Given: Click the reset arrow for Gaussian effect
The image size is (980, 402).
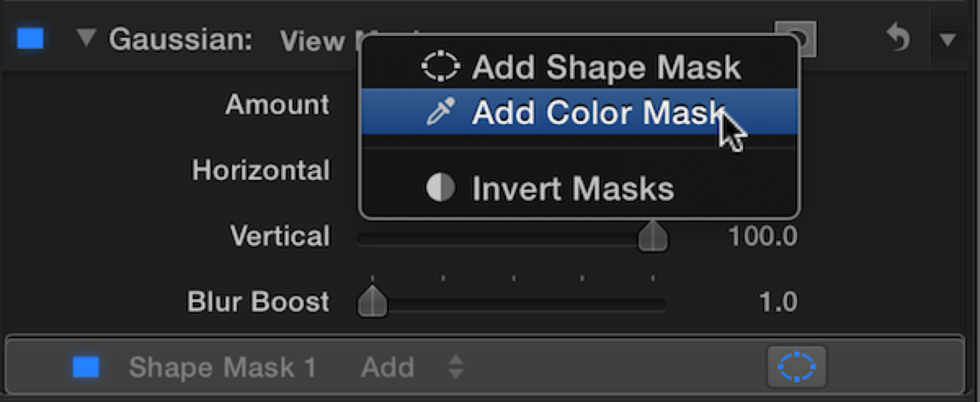Looking at the screenshot, I should [899, 38].
